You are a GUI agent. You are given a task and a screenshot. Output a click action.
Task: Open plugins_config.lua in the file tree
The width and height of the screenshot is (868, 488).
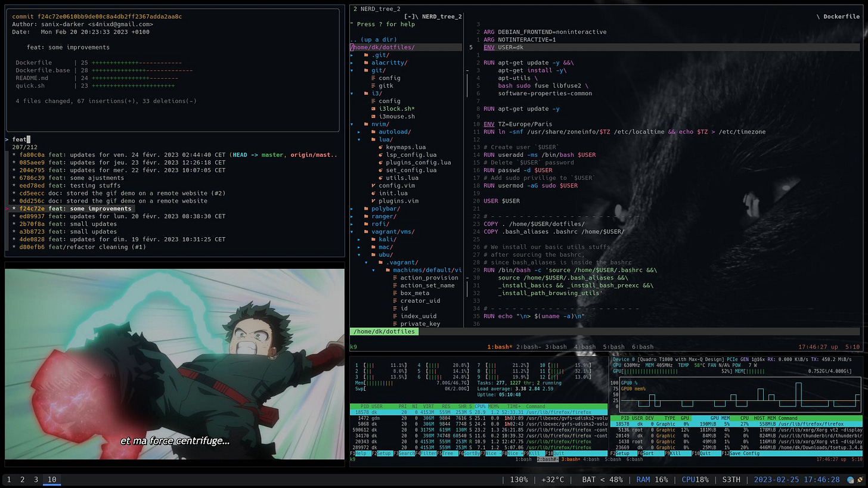418,162
